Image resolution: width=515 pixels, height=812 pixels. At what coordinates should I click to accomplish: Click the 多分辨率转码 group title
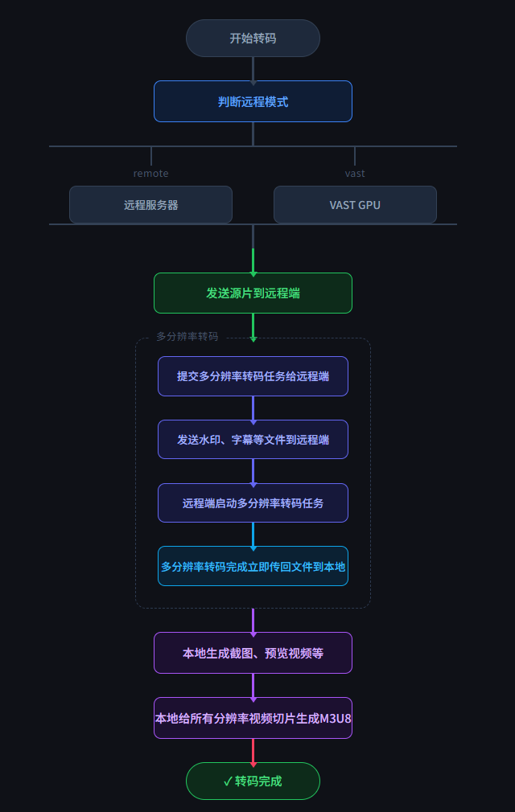pyautogui.click(x=187, y=337)
